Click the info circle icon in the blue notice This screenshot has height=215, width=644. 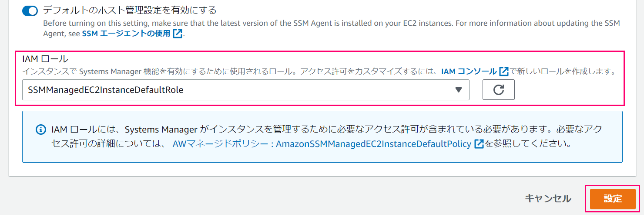tap(40, 130)
